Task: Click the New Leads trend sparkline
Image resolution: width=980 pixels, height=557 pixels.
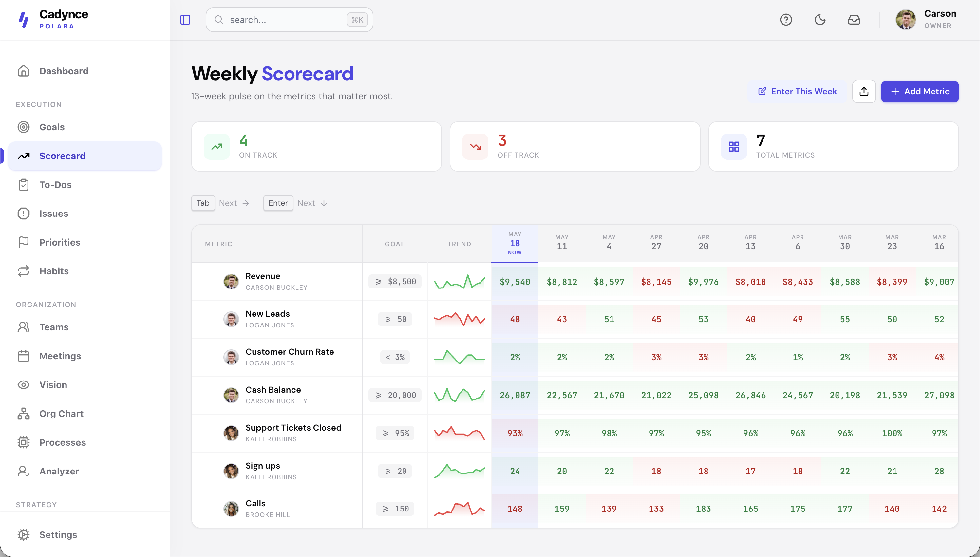Action: click(x=459, y=319)
